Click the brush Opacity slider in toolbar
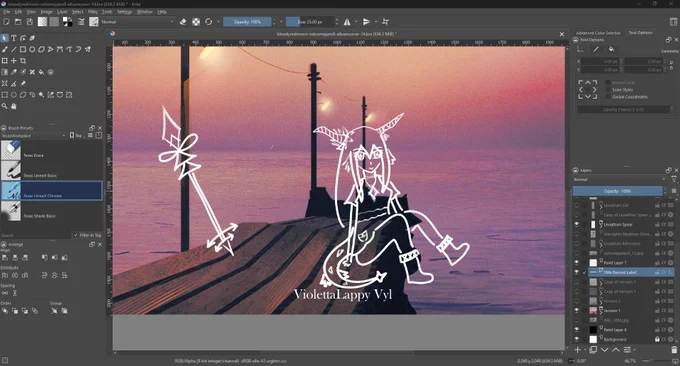The height and width of the screenshot is (366, 680). tap(248, 22)
